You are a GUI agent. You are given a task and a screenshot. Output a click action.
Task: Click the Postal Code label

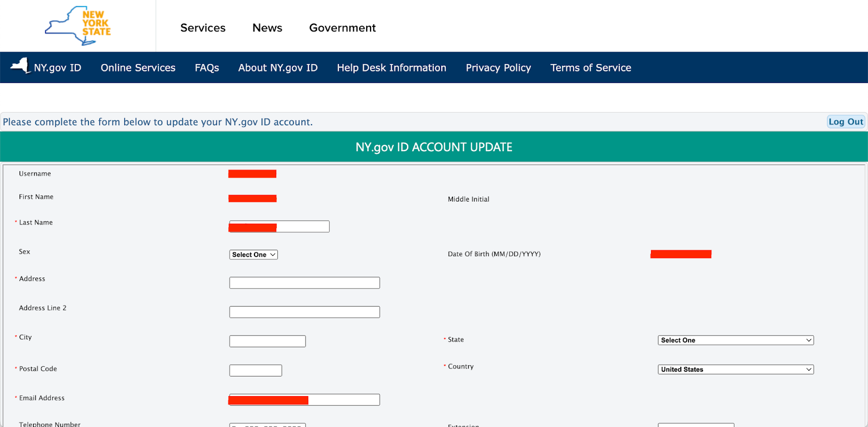click(38, 369)
